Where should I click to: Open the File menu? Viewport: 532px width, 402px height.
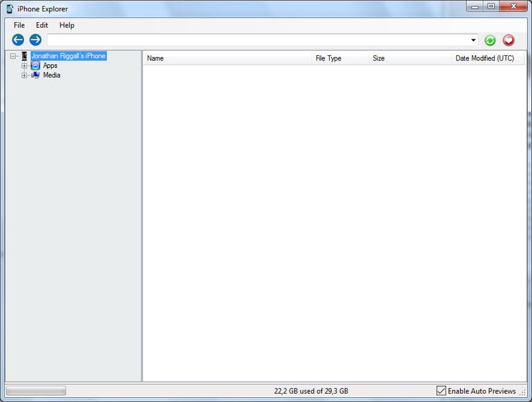tap(19, 25)
